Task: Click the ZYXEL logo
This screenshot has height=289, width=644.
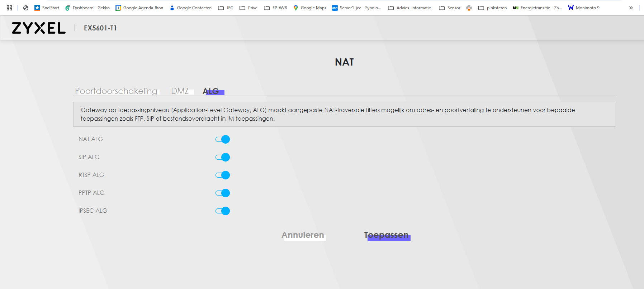Action: (39, 28)
